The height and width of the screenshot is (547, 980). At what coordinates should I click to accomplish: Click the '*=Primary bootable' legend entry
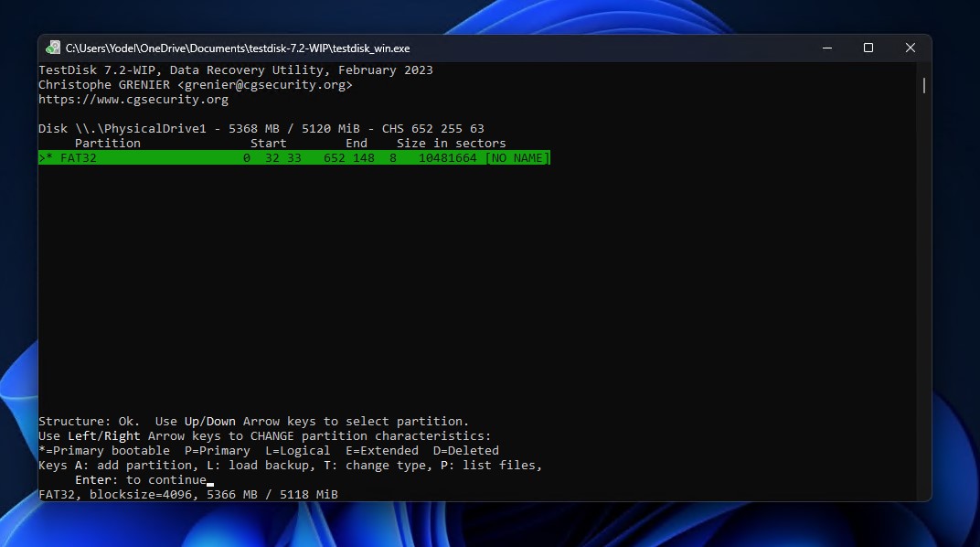(x=104, y=451)
